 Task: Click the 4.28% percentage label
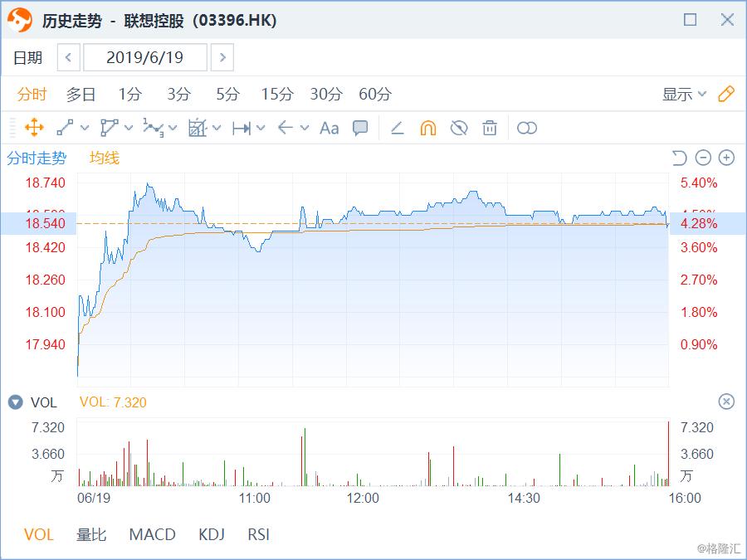click(x=698, y=223)
